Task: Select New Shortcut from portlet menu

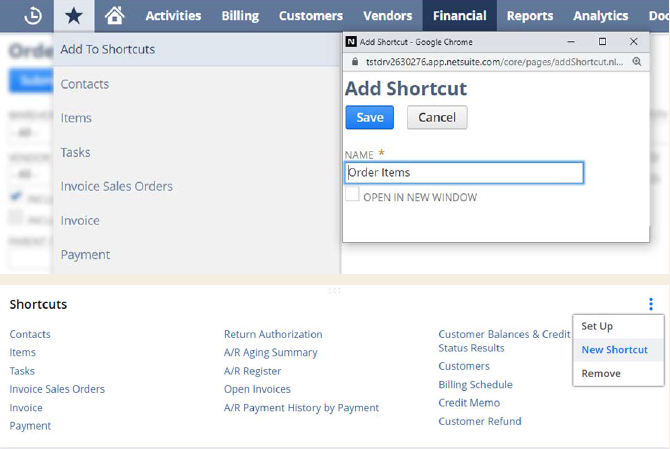Action: (614, 350)
